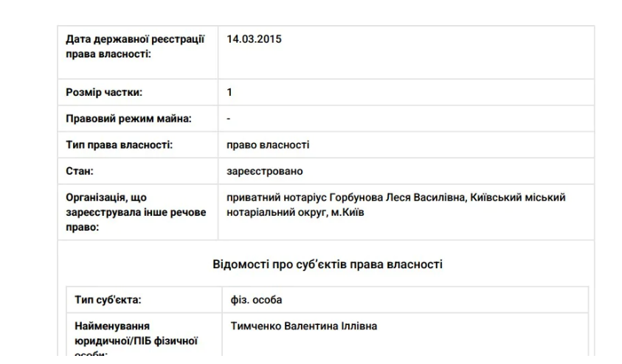622x364 pixels.
Task: Select the date value 14.03.2015
Action: point(254,39)
